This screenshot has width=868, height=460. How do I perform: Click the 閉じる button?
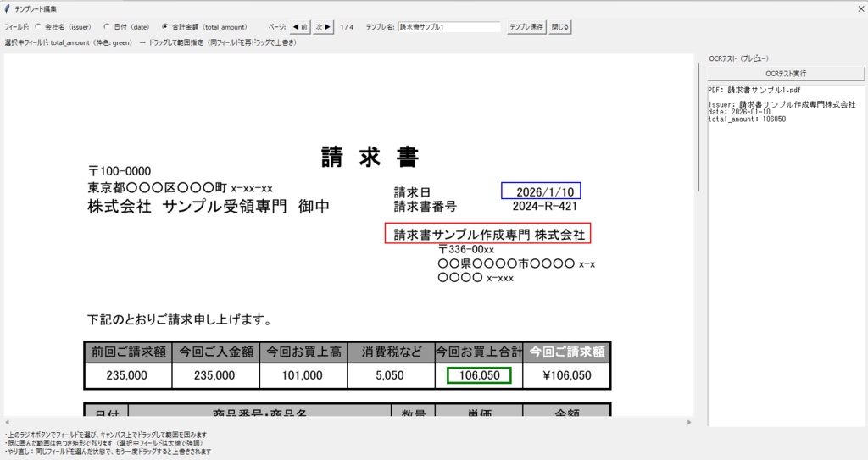[559, 26]
